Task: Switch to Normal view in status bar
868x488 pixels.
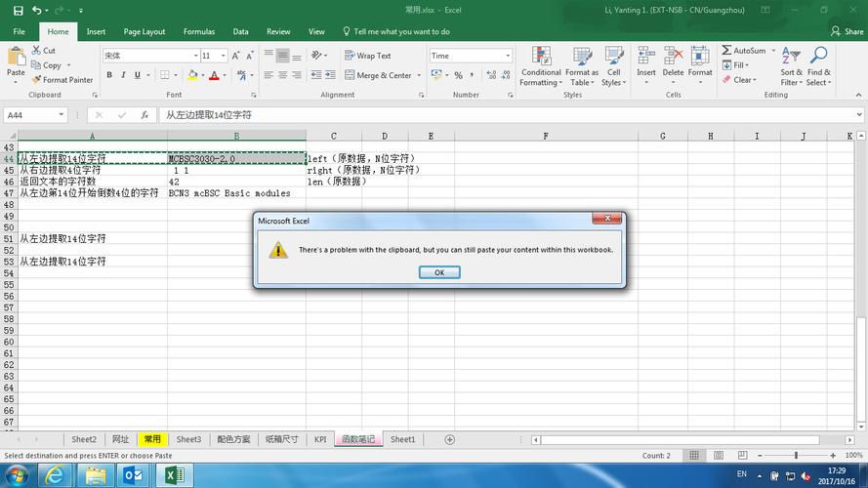Action: [693, 456]
